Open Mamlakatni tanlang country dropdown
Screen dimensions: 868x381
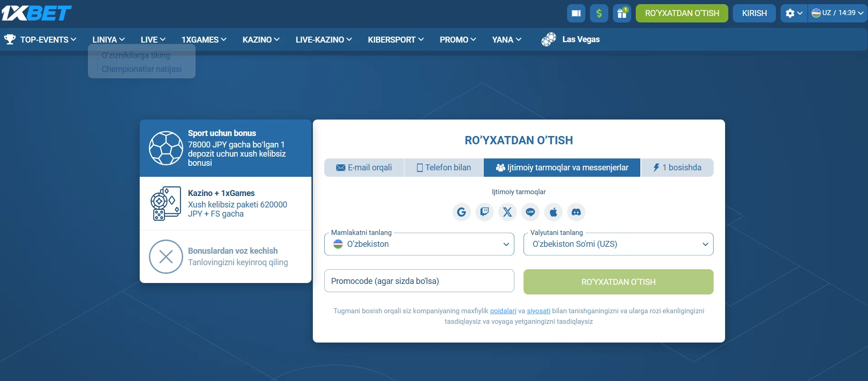(419, 244)
